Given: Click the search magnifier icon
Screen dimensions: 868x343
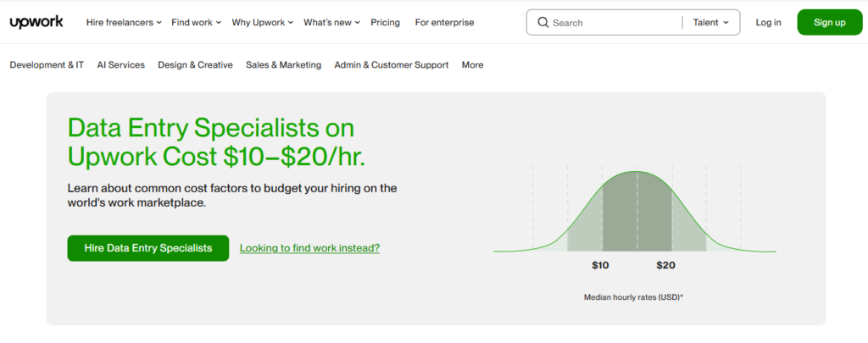Looking at the screenshot, I should [x=542, y=23].
